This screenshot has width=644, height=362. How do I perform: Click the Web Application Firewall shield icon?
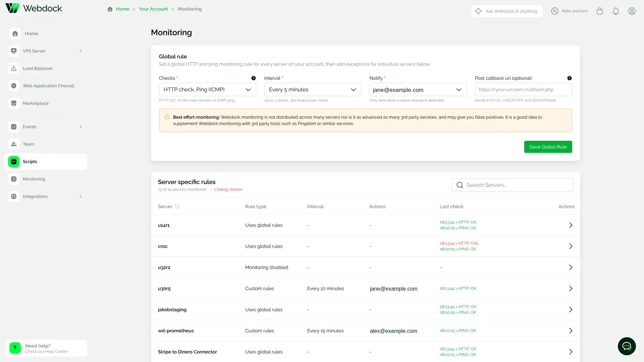pos(14,86)
